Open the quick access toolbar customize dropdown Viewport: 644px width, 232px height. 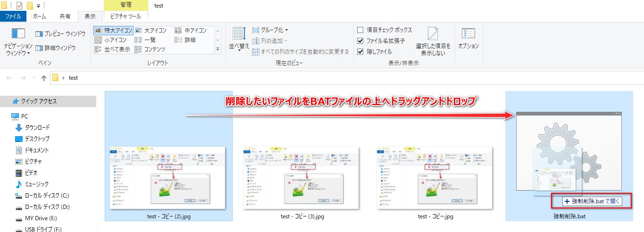38,6
